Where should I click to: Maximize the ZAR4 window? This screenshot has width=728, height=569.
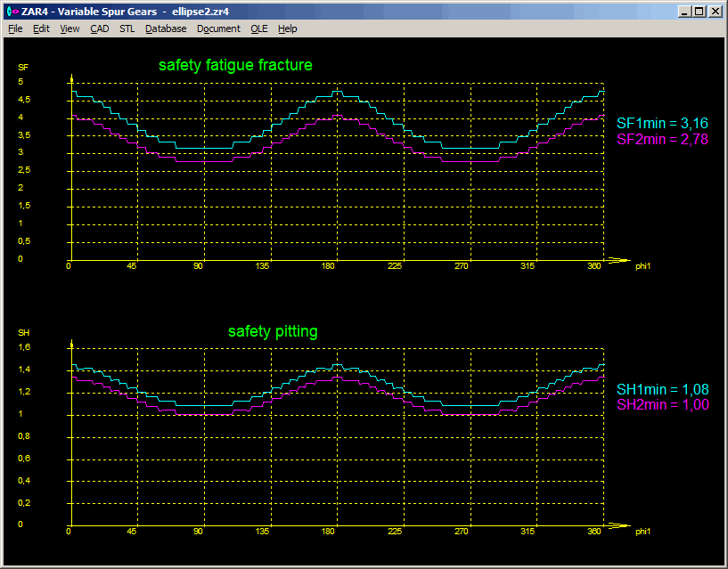(699, 12)
